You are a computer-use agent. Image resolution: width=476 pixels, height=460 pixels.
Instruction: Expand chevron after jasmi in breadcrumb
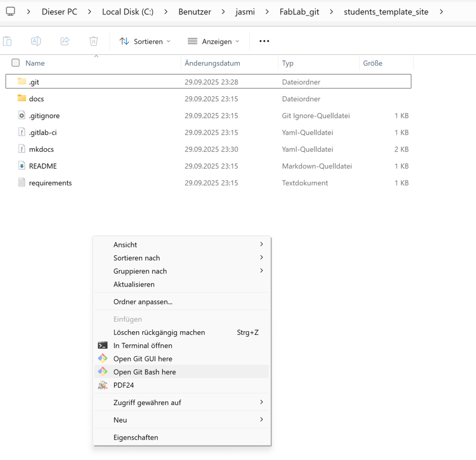coord(267,12)
